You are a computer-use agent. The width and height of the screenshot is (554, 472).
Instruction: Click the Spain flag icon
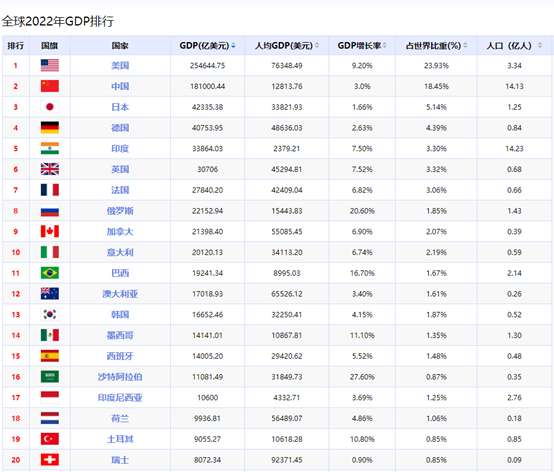pos(50,356)
